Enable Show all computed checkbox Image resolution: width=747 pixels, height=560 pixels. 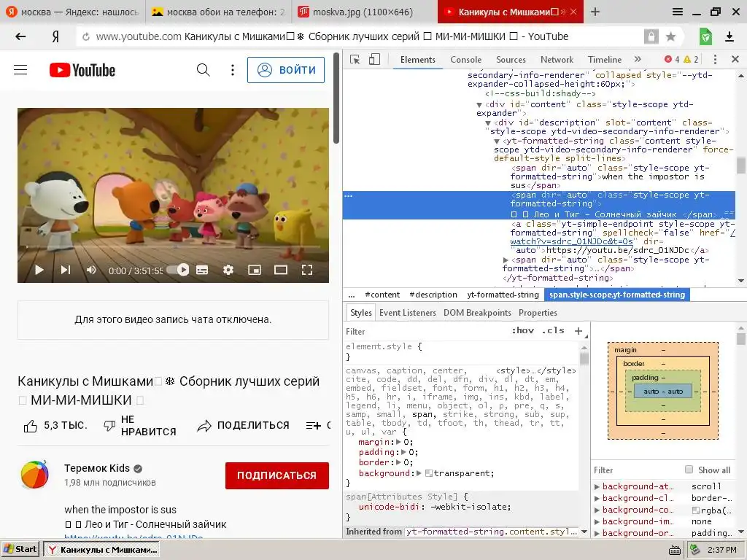coord(689,470)
